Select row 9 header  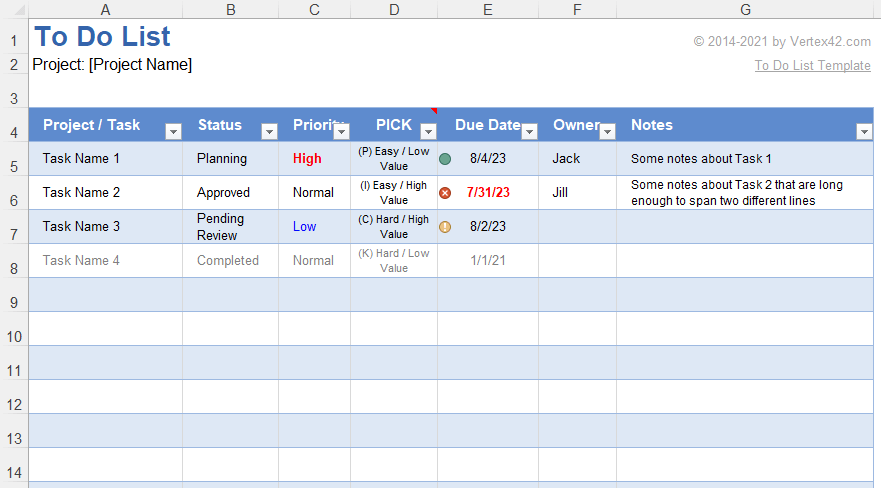[14, 295]
